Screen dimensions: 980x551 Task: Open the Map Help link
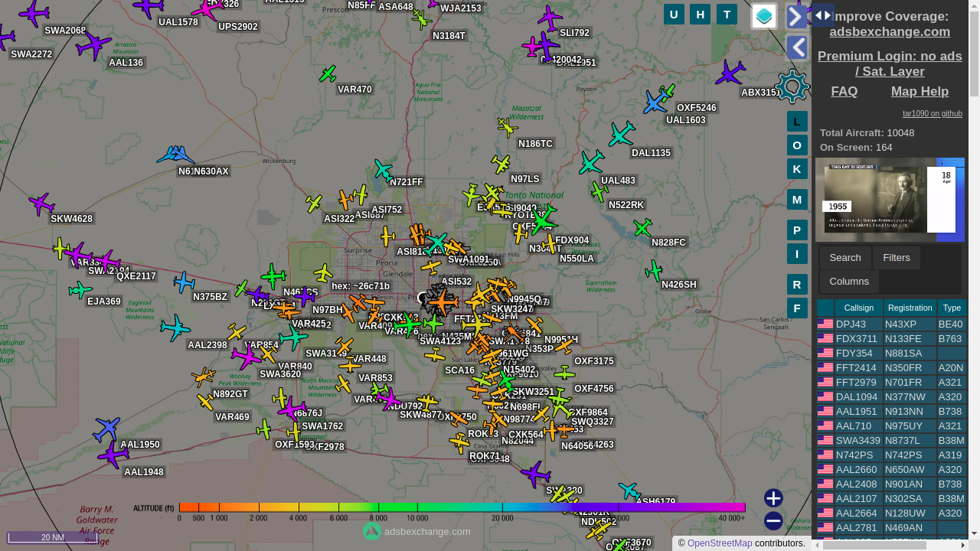[x=920, y=91]
